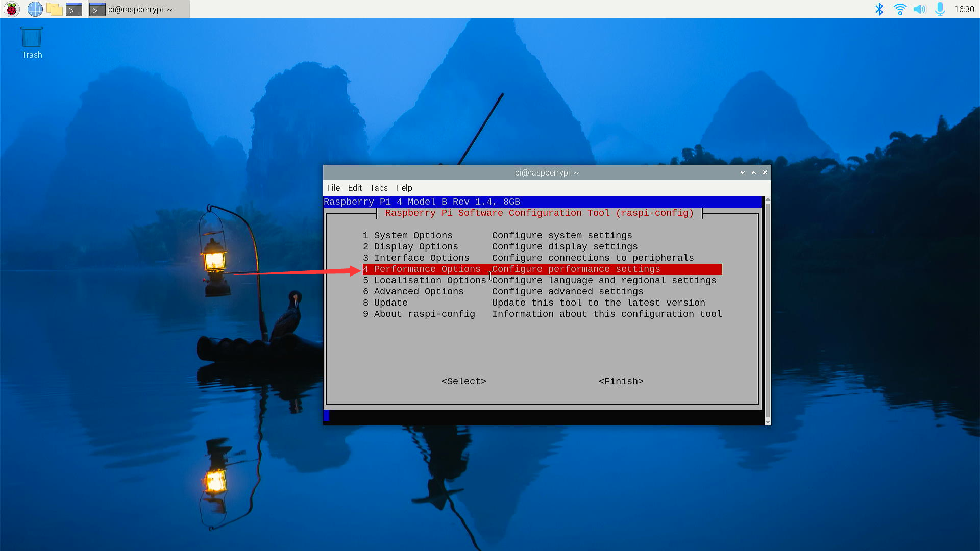Click 'Configure system settings' description
The width and height of the screenshot is (980, 551).
[562, 235]
